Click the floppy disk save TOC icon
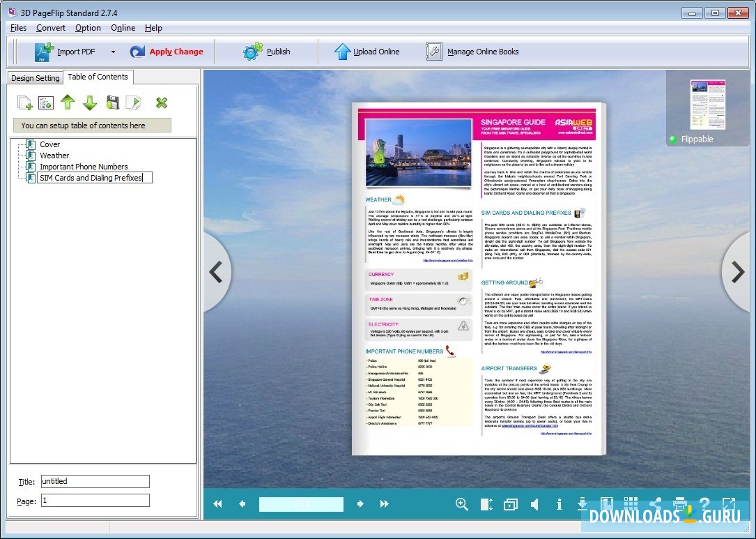Screen dimensions: 756x539 [112, 103]
